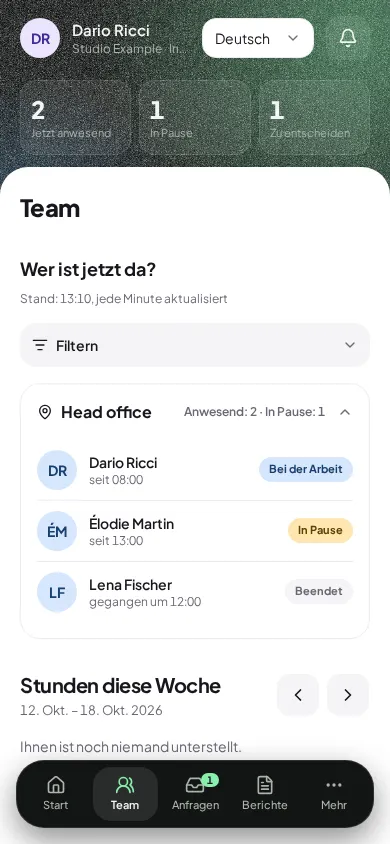Click the filter lines icon
Image resolution: width=390 pixels, height=844 pixels.
40,345
